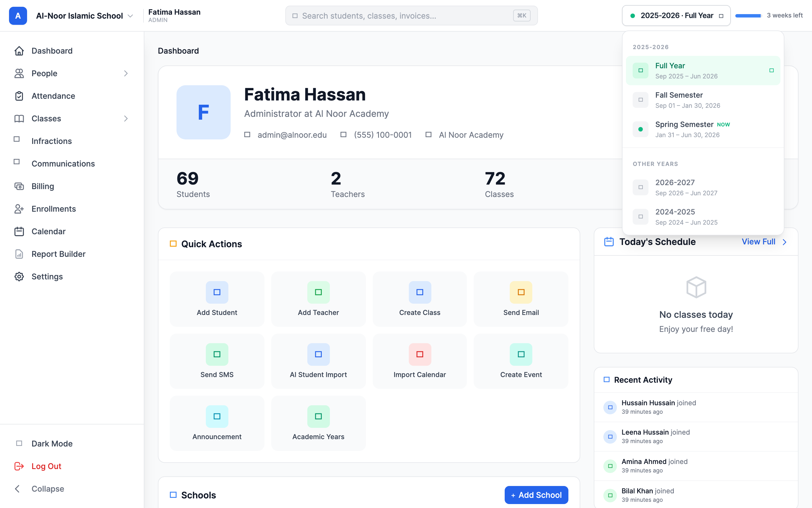Open Hussain Hussain joined activity entry
The image size is (812, 508).
pyautogui.click(x=696, y=407)
